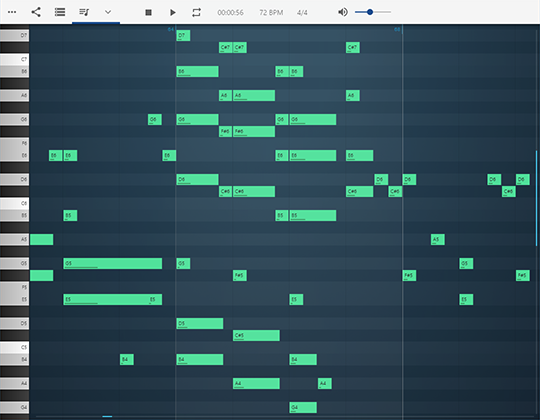The width and height of the screenshot is (540, 420).
Task: Adjust the volume slider handle
Action: [x=370, y=12]
